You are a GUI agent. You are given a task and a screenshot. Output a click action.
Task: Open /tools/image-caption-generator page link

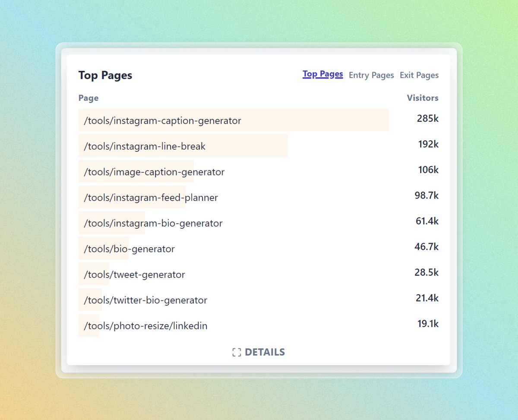(154, 172)
